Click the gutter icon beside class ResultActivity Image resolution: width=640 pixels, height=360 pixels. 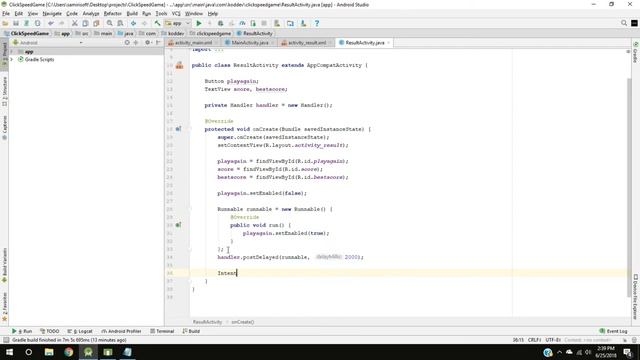(x=180, y=65)
